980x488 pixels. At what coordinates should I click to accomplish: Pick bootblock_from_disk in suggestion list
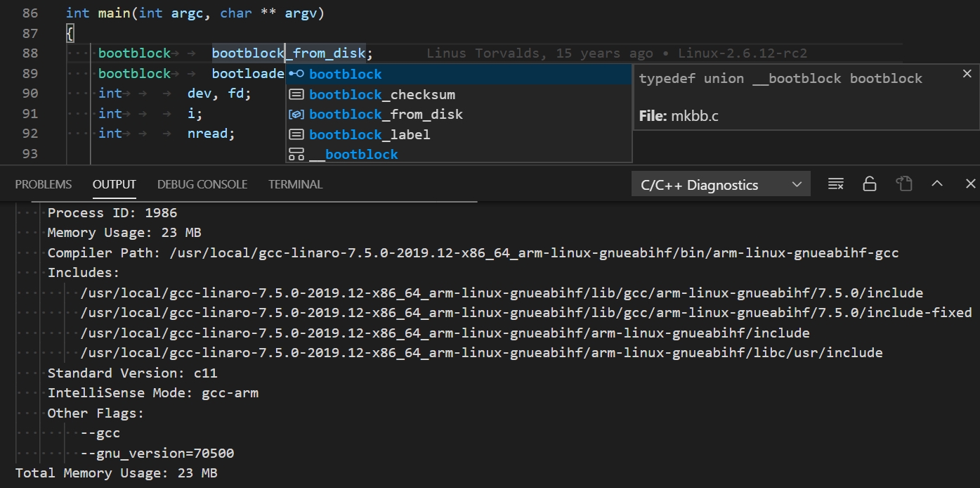pos(459,114)
